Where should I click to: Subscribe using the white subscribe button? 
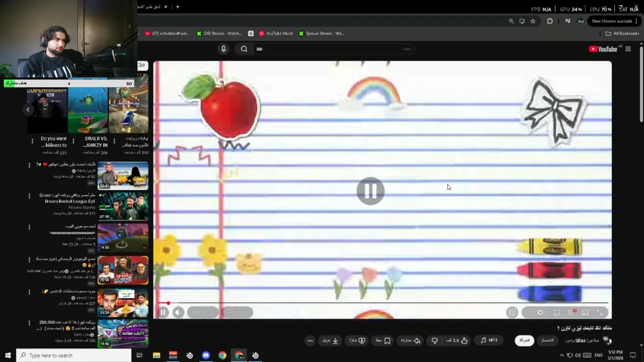tap(524, 340)
